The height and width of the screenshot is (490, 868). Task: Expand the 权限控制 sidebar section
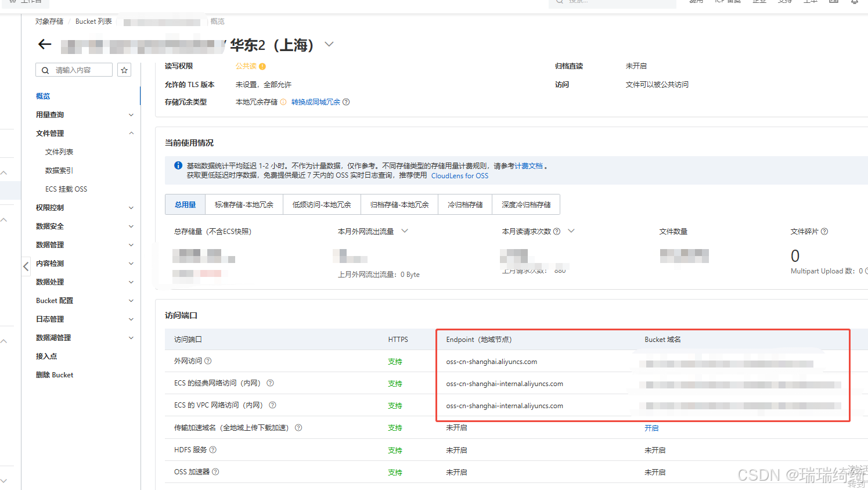tap(131, 208)
